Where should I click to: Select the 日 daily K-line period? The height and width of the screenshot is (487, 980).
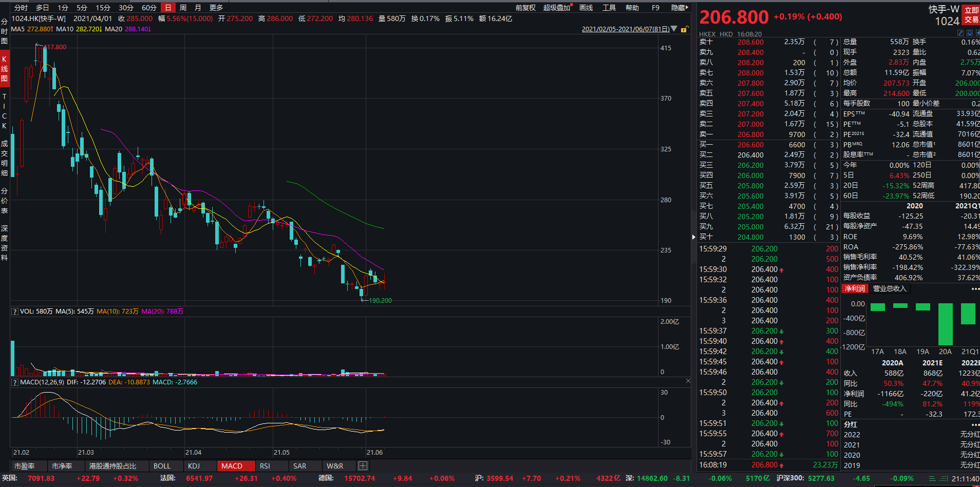point(168,8)
